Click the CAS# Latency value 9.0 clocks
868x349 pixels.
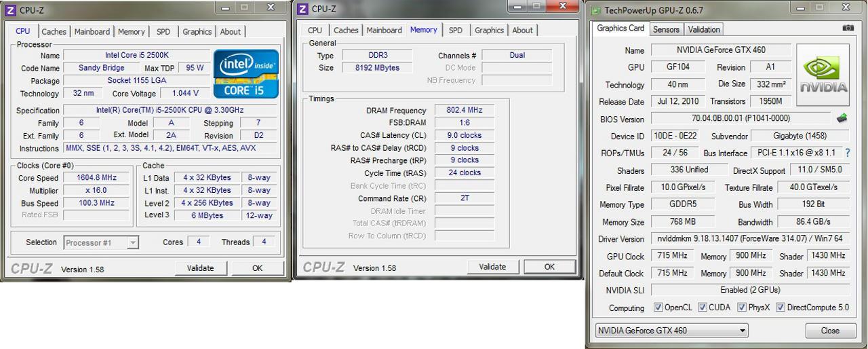click(x=464, y=135)
